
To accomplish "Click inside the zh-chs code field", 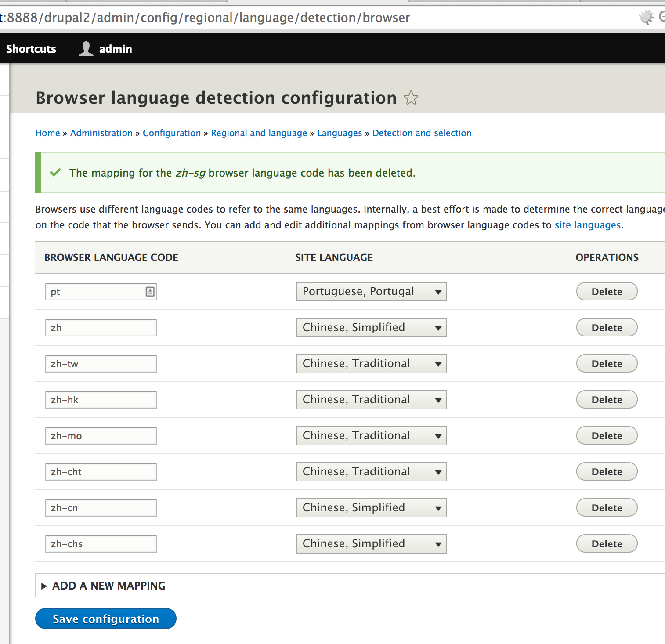I will tap(101, 543).
